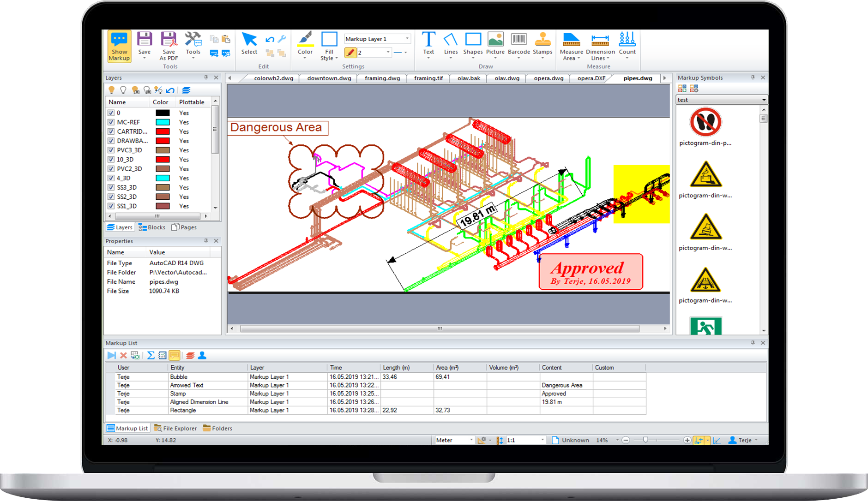
Task: Open the 1:1 scale dropdown
Action: tap(526, 440)
